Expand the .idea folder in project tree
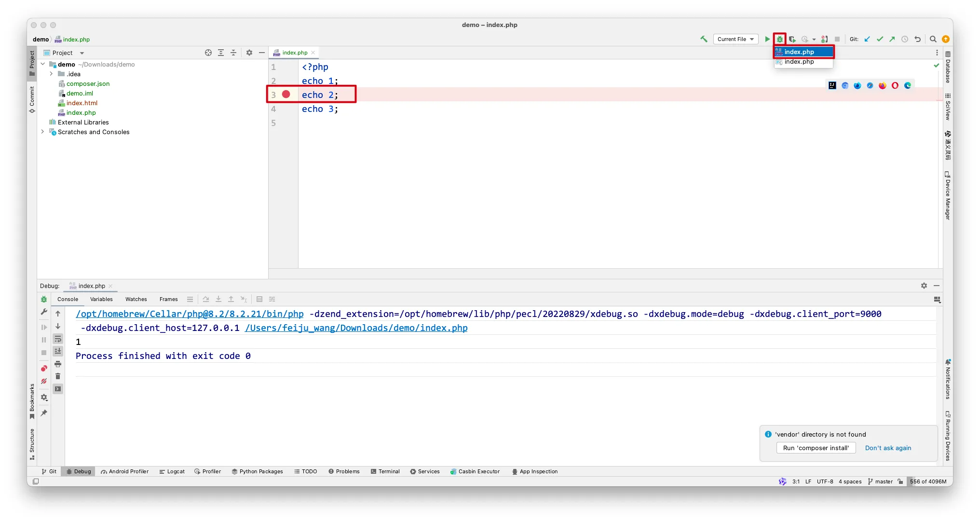 pos(51,74)
